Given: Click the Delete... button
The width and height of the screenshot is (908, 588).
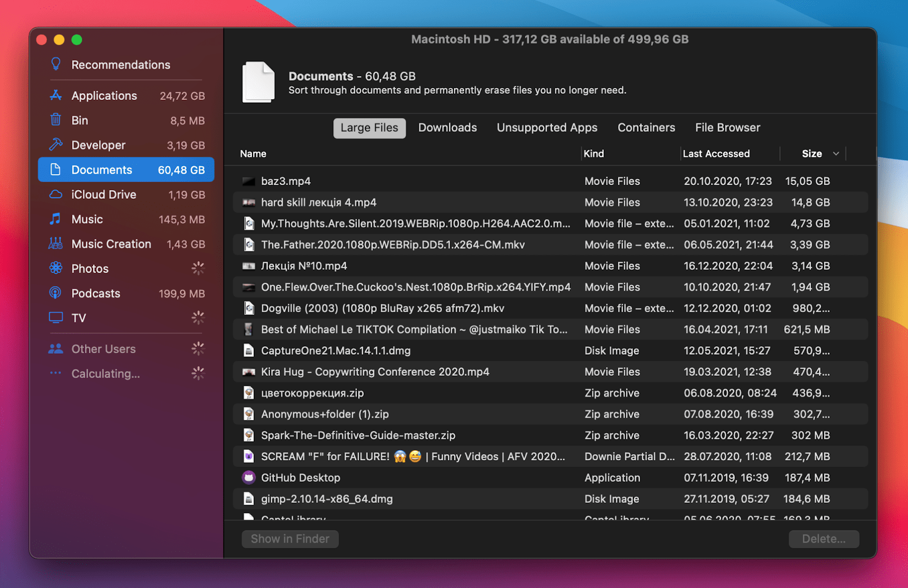Looking at the screenshot, I should 823,539.
